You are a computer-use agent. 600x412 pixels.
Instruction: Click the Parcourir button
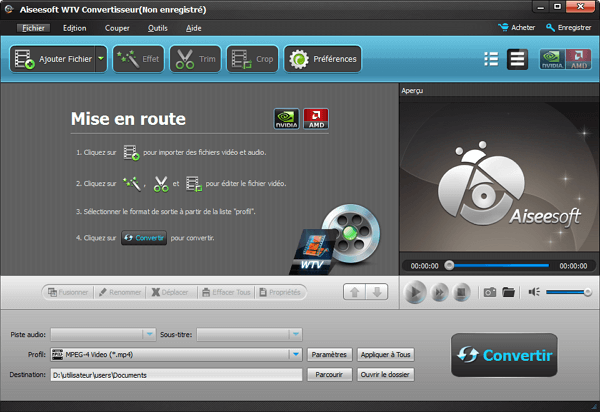[x=329, y=375]
